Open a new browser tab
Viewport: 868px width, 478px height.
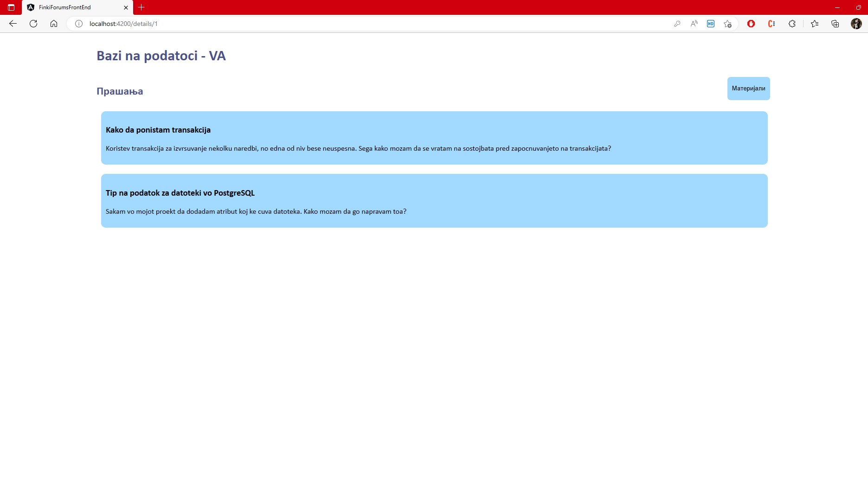[141, 7]
